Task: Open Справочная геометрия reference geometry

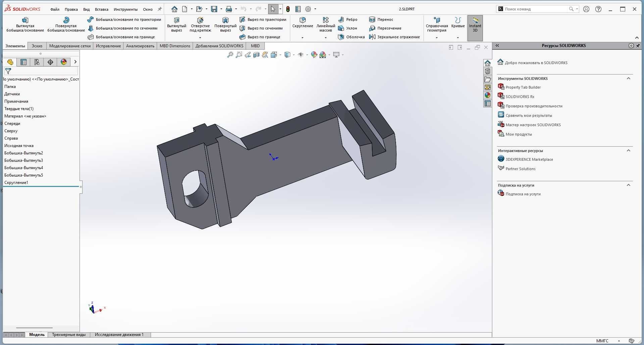Action: 437,24
